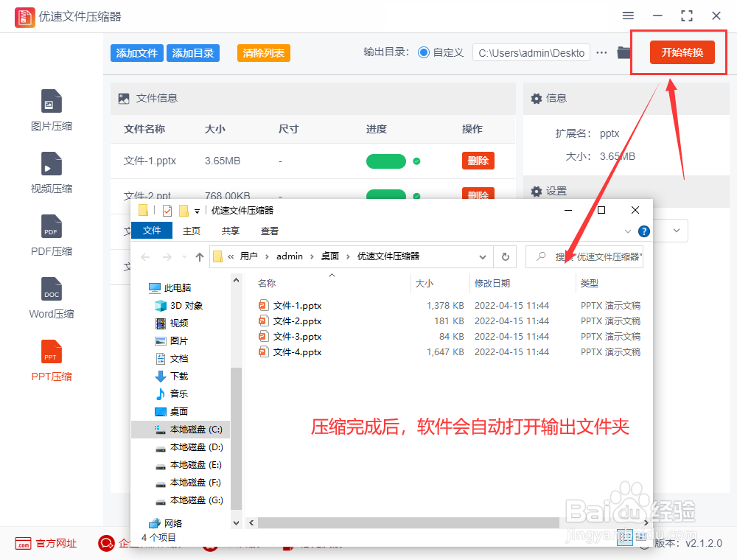
Task: Open the 共享 ribbon tab
Action: click(230, 231)
